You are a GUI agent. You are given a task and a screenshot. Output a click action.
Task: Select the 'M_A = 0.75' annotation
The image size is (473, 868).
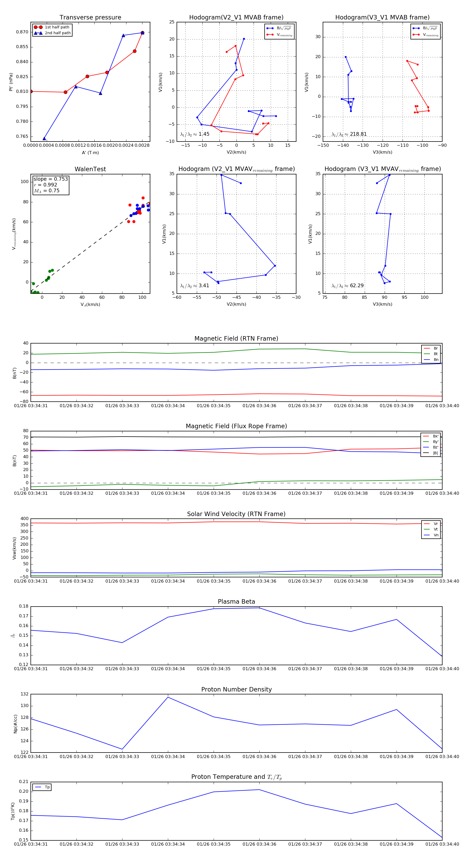click(47, 191)
